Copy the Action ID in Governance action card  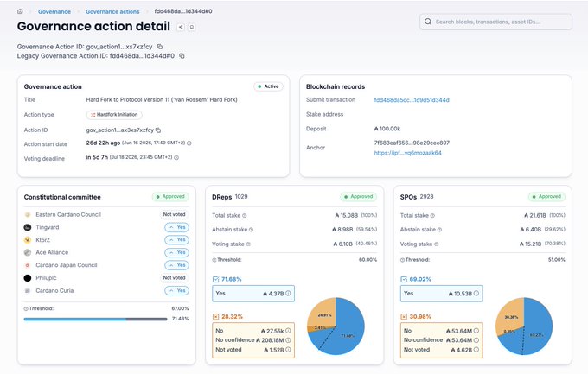158,130
